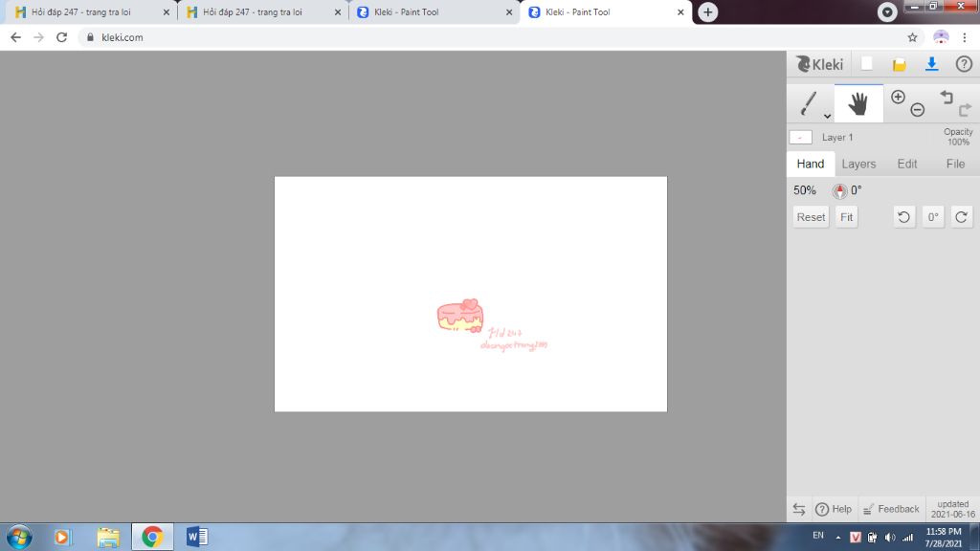This screenshot has height=551, width=980.
Task: Click the Fit view button
Action: 846,217
